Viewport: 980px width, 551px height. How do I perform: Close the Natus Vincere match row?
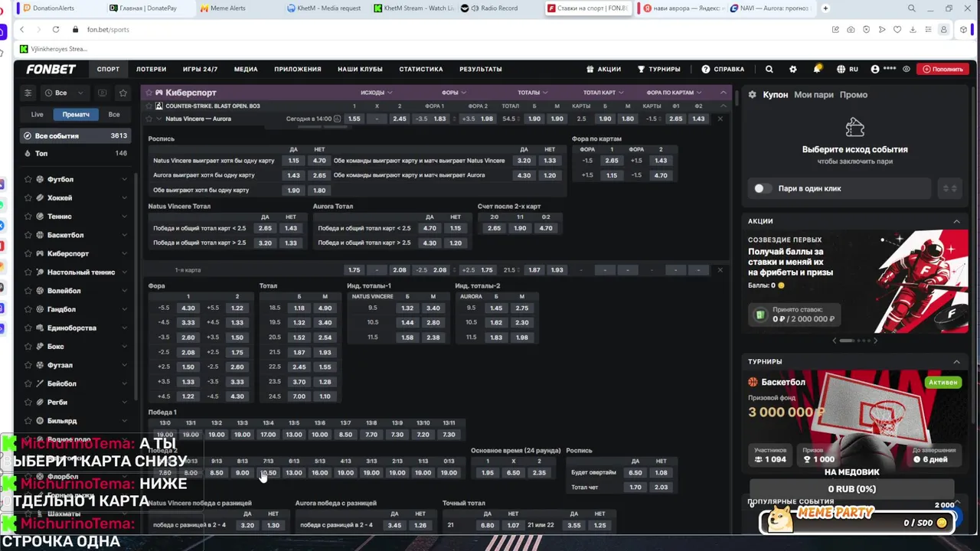click(x=720, y=119)
